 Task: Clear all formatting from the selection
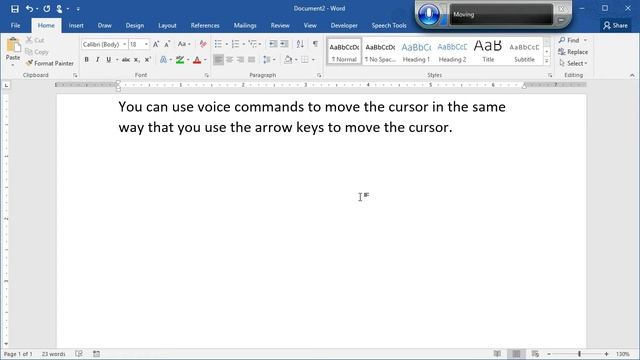203,44
